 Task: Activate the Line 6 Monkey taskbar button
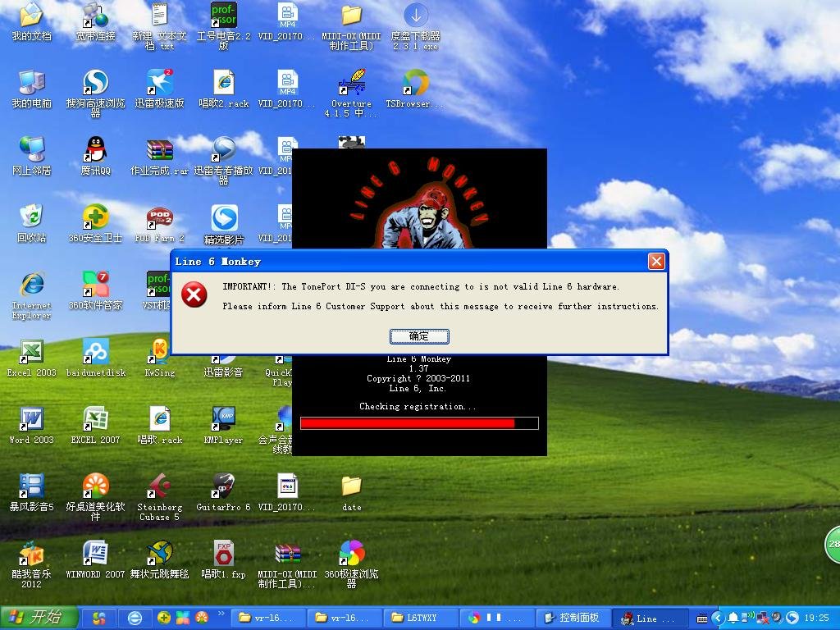(650, 618)
